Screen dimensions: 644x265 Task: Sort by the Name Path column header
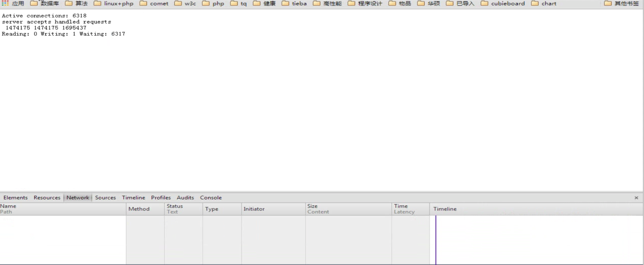point(63,209)
